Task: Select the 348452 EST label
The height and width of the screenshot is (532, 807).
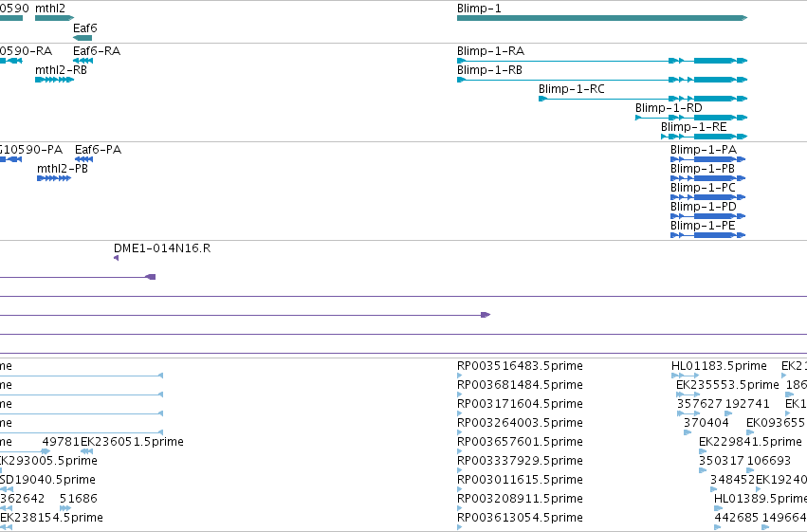Action: (733, 480)
